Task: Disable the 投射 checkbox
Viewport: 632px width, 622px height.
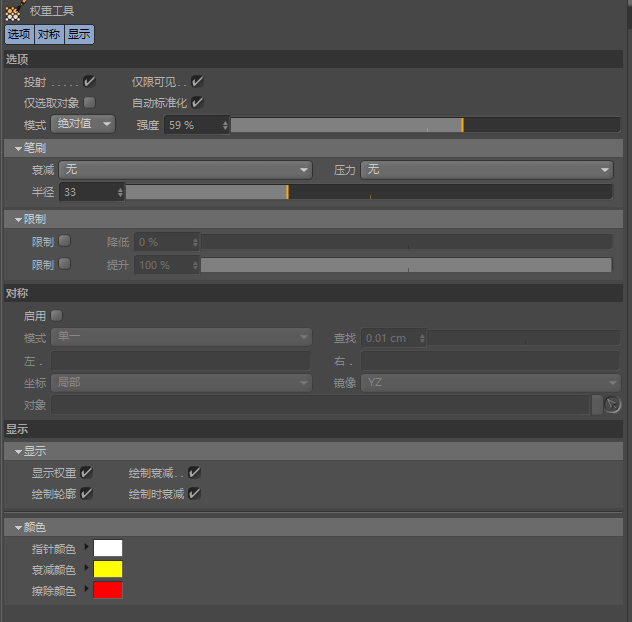Action: coord(89,82)
